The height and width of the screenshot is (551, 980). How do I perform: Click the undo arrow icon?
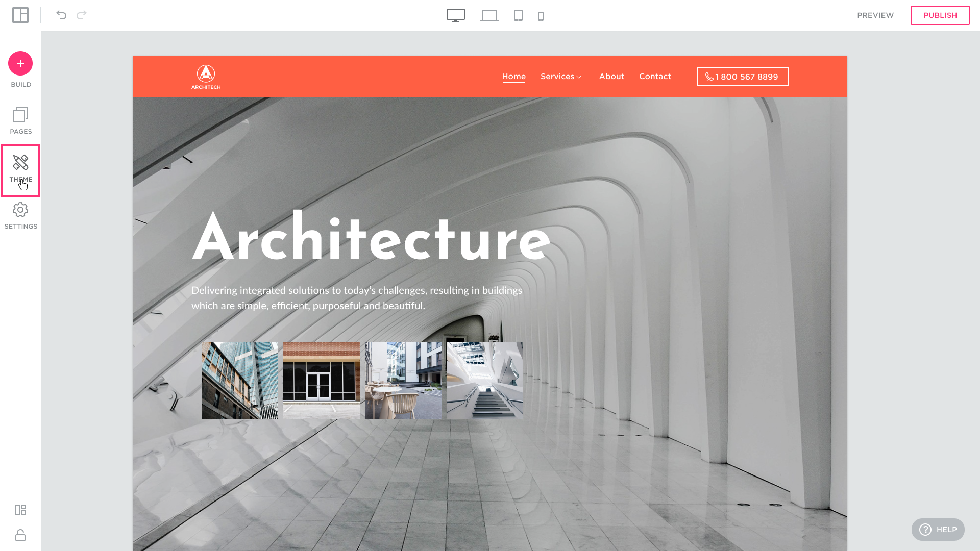(61, 15)
